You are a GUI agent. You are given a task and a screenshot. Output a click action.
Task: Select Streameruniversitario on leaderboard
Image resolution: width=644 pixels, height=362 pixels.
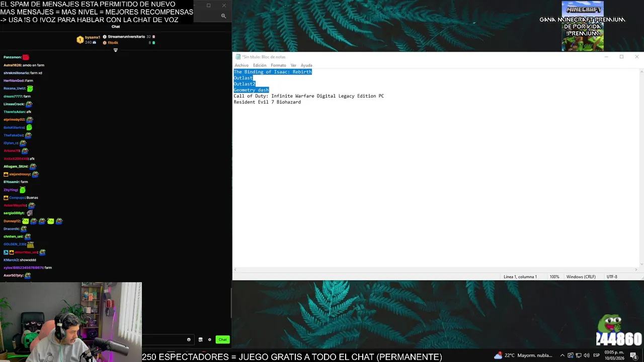[x=126, y=37]
